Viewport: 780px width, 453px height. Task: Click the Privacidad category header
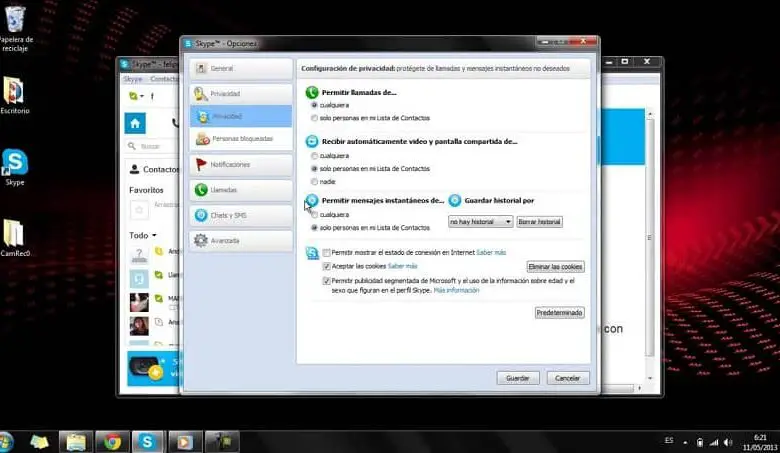click(x=241, y=94)
